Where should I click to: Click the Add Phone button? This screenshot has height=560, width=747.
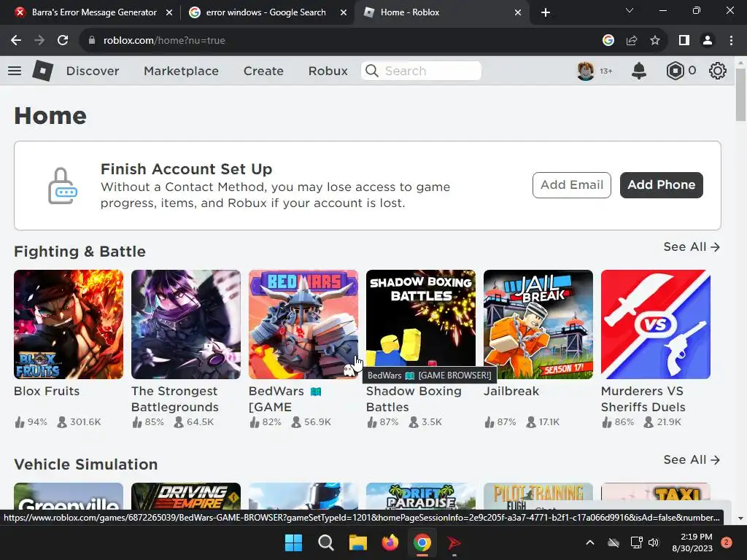[x=661, y=184]
